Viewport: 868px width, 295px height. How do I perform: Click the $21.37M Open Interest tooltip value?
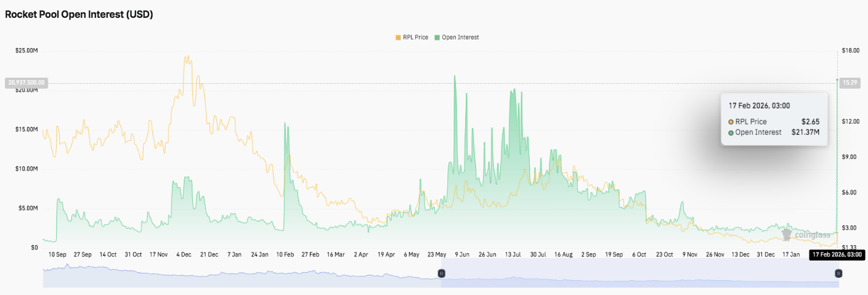click(x=805, y=132)
